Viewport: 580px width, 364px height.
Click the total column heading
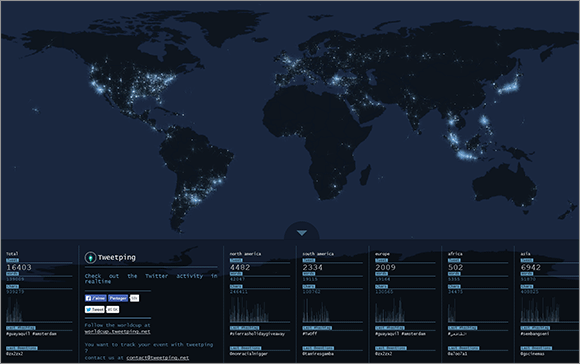point(12,254)
